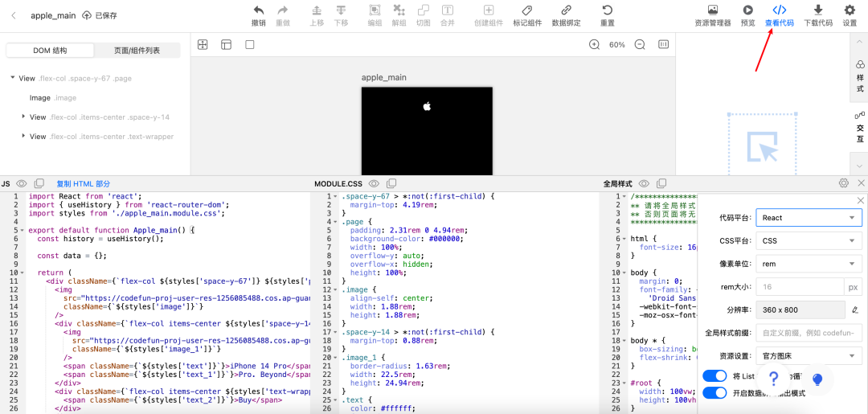Image resolution: width=868 pixels, height=414 pixels.
Task: Click the code panel settings gear
Action: [x=844, y=183]
